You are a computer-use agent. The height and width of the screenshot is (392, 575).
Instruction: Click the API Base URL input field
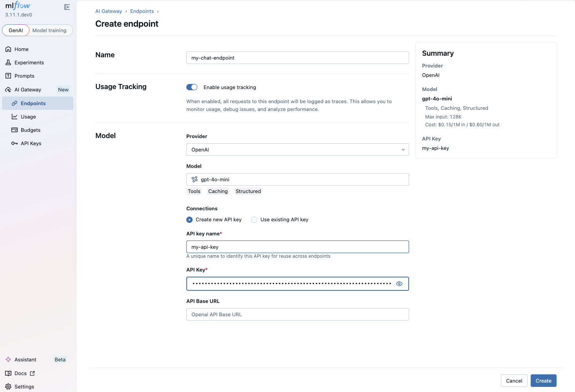(297, 314)
